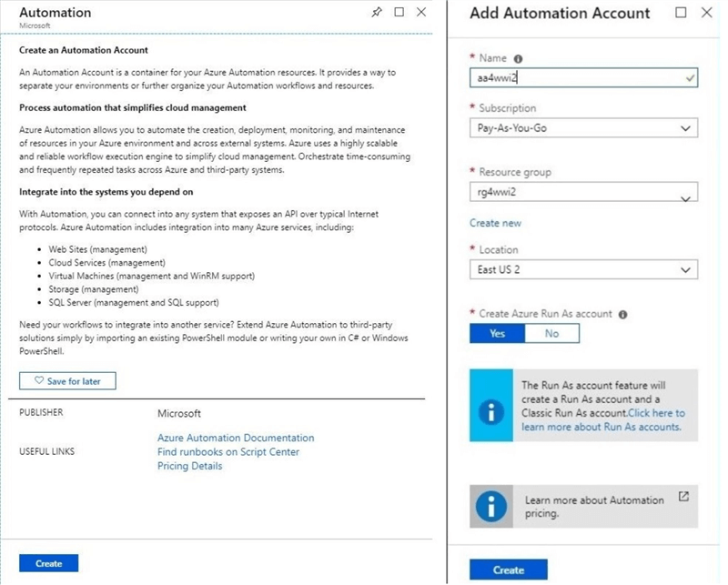Open Find runbooks on Script Center link

227,452
